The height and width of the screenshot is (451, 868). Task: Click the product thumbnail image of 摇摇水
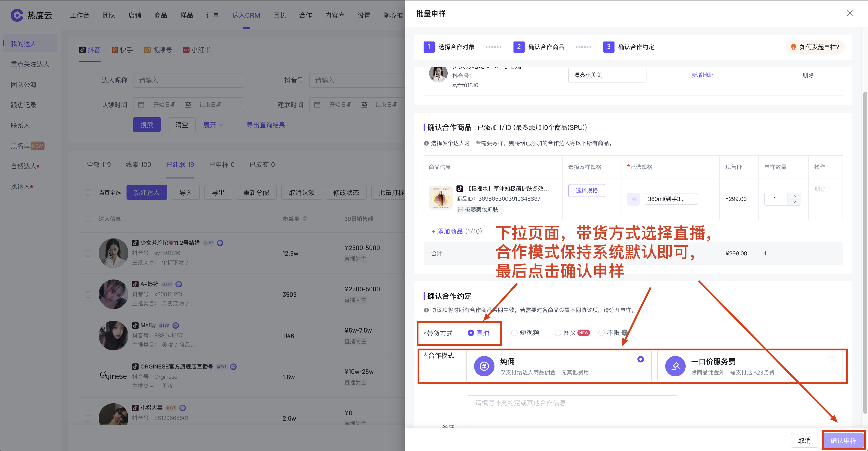440,198
